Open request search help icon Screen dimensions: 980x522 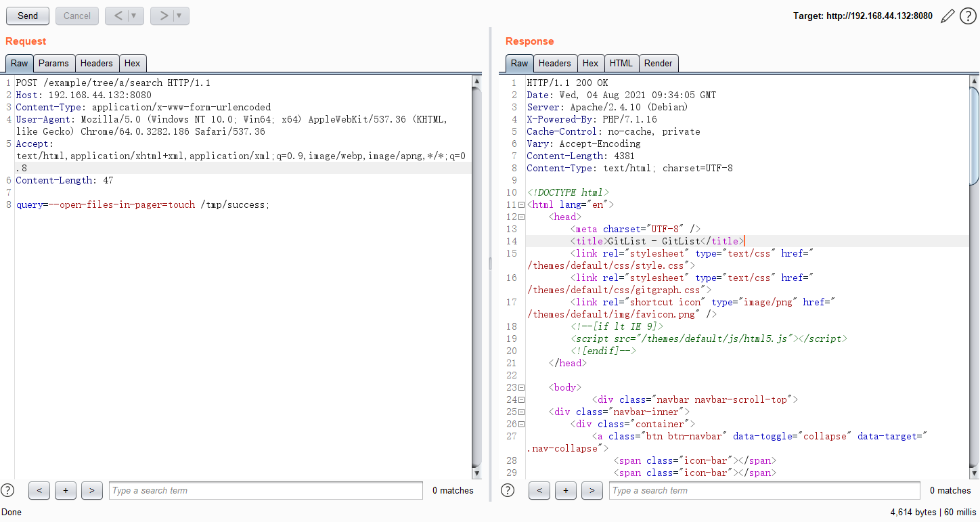tap(8, 490)
